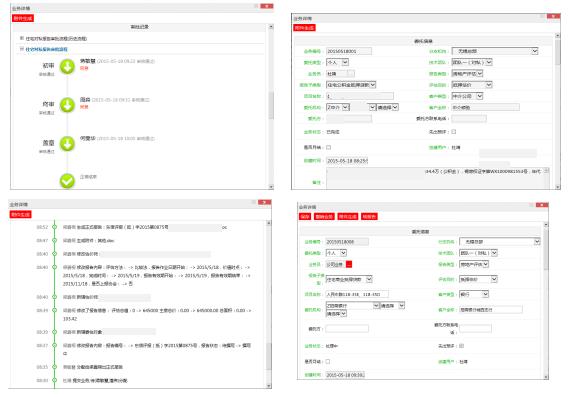Image resolution: width=569 pixels, height=397 pixels.
Task: Click the 业务编号 field in the upper-right form
Action: coord(349,51)
